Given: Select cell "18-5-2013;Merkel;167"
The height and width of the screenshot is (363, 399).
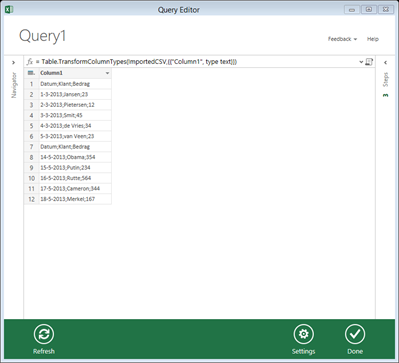Looking at the screenshot, I should [x=75, y=199].
